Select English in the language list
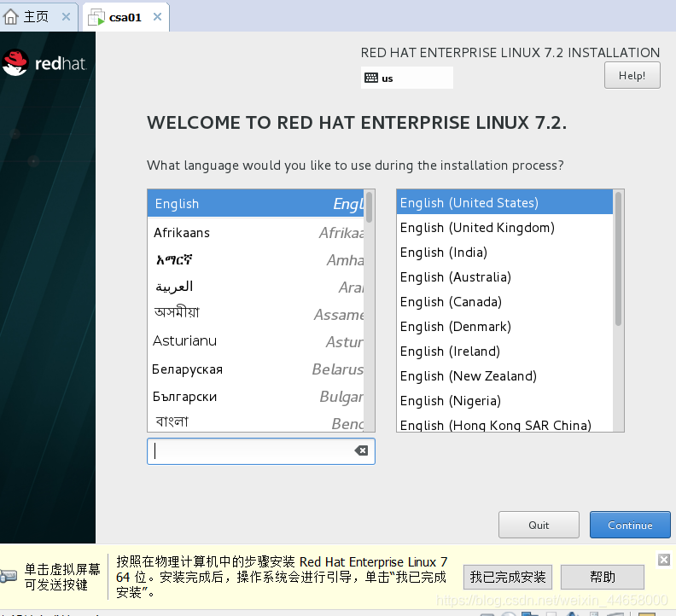Image resolution: width=676 pixels, height=616 pixels. point(256,203)
